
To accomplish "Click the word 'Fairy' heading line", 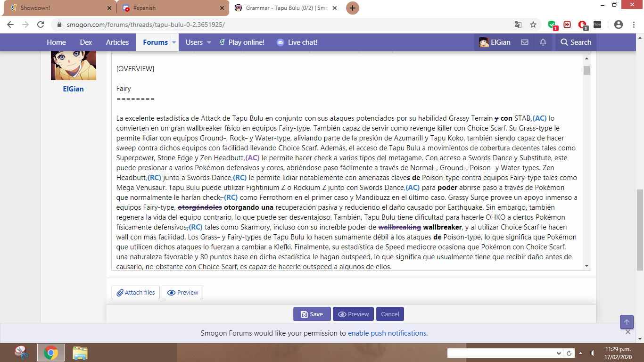I will 124,89.
